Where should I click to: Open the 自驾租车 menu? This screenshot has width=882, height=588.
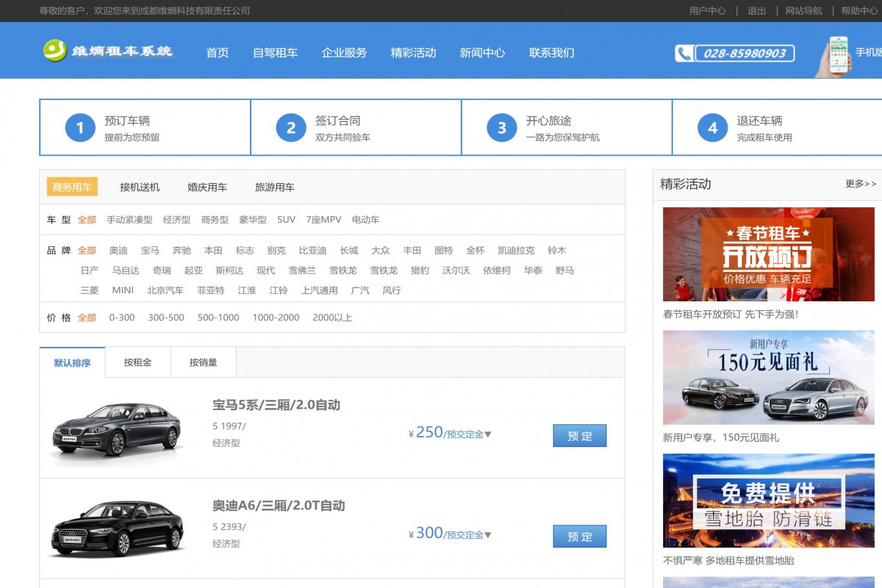click(x=276, y=53)
